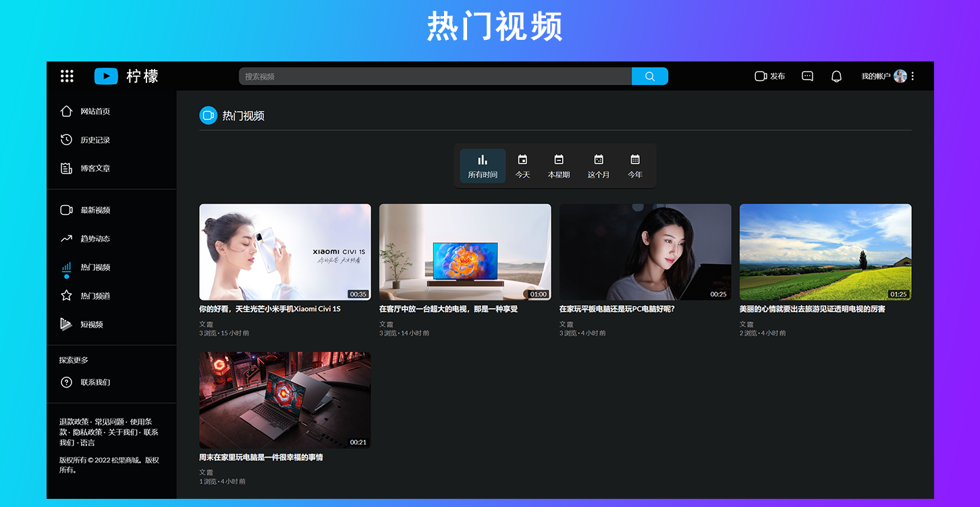This screenshot has height=507, width=980.
Task: Open 我的帐户 account link
Action: pyautogui.click(x=876, y=76)
